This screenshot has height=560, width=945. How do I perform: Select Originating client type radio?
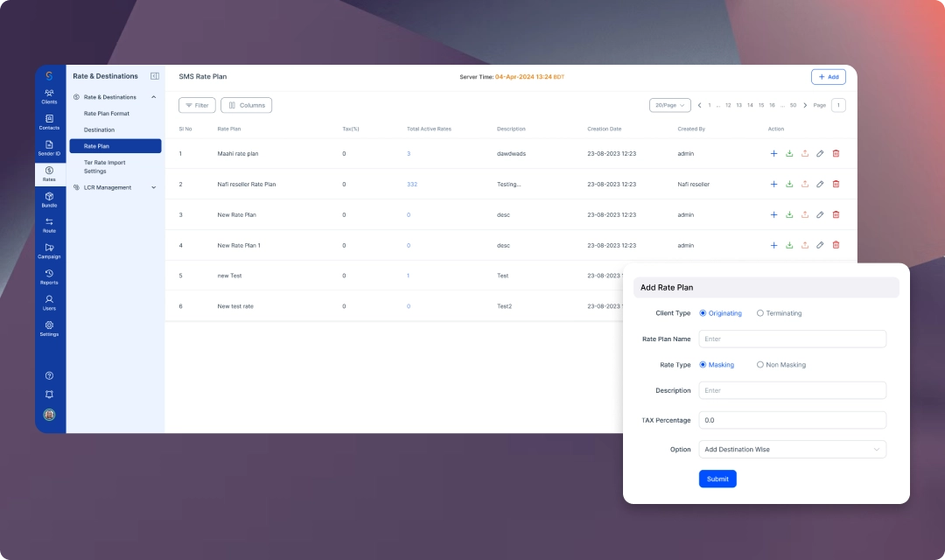703,313
